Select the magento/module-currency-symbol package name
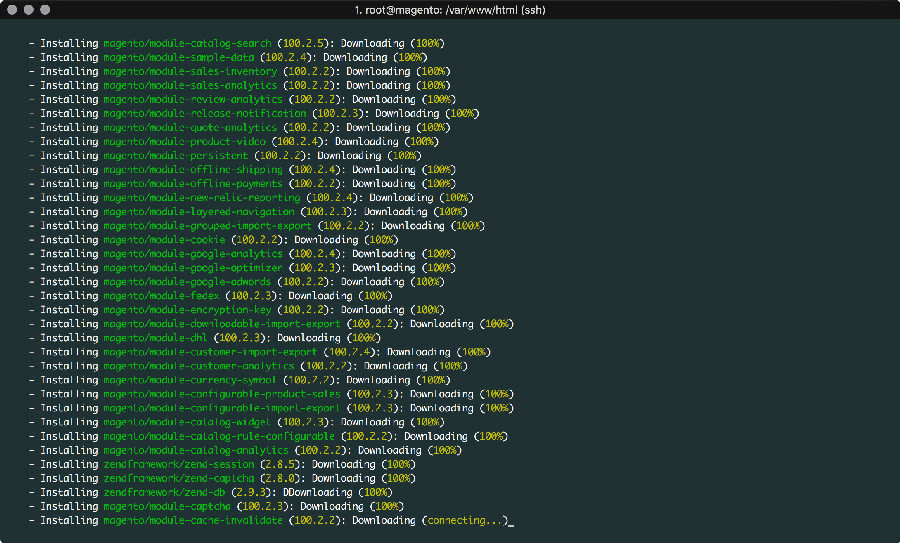This screenshot has height=543, width=900. [x=191, y=379]
